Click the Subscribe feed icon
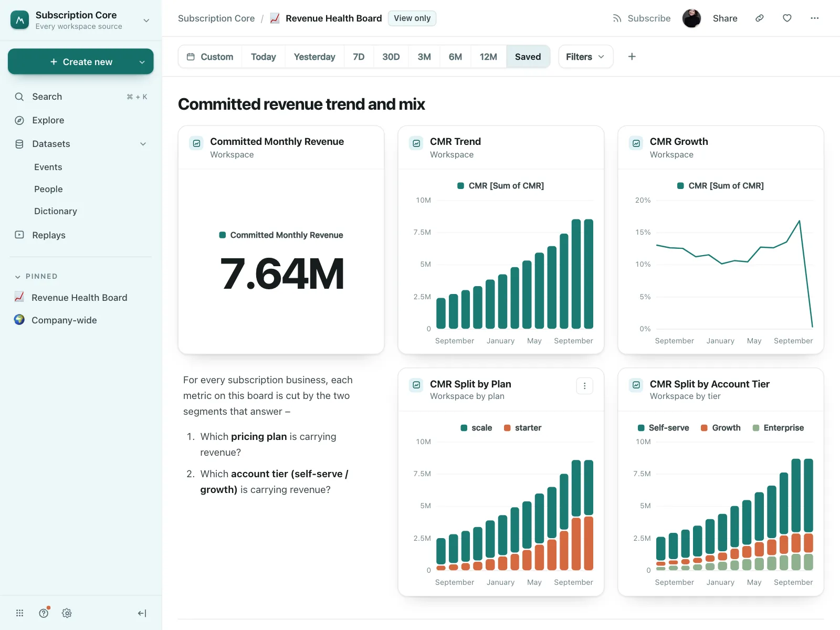Screen dimensions: 840x630 coord(617,18)
